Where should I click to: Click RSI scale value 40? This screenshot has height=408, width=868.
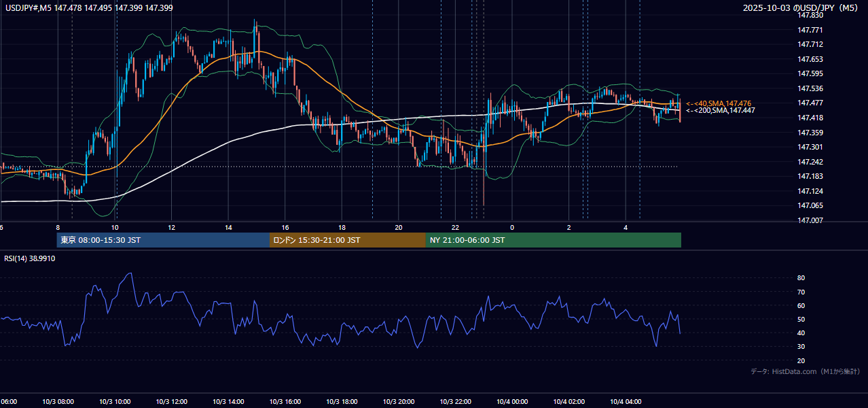coord(801,333)
